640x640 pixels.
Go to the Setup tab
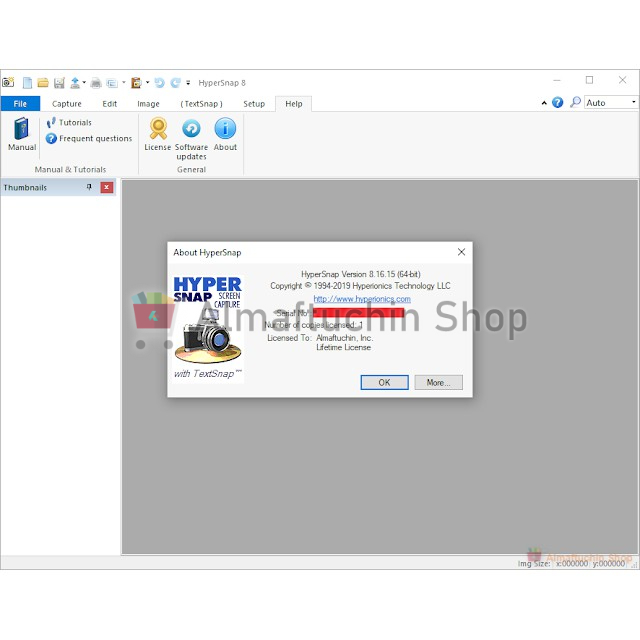(254, 104)
